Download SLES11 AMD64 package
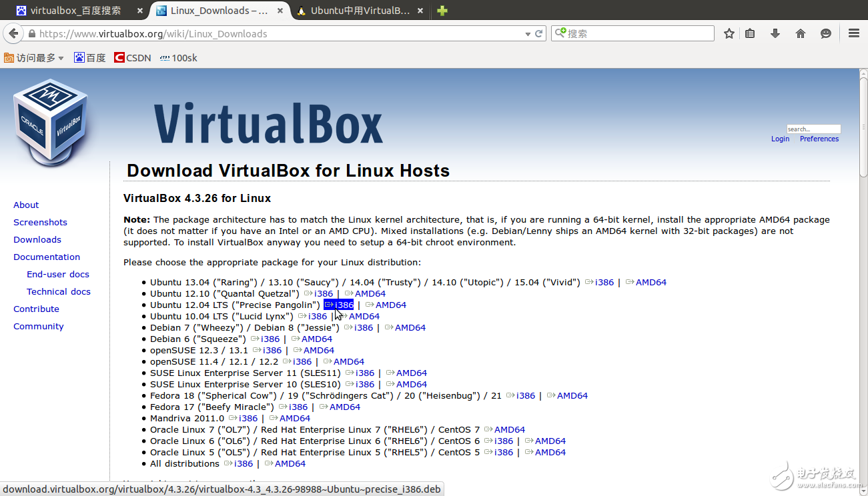The height and width of the screenshot is (496, 868). click(x=406, y=373)
